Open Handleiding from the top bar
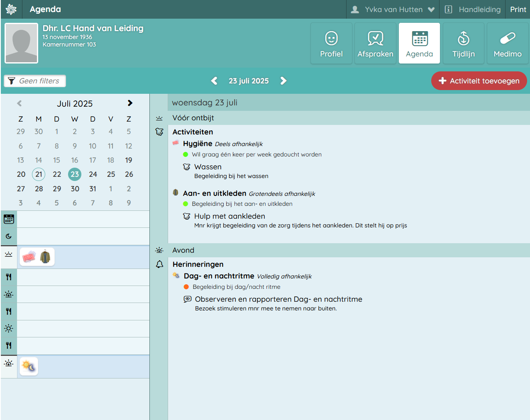Image resolution: width=530 pixels, height=420 pixels. point(474,10)
